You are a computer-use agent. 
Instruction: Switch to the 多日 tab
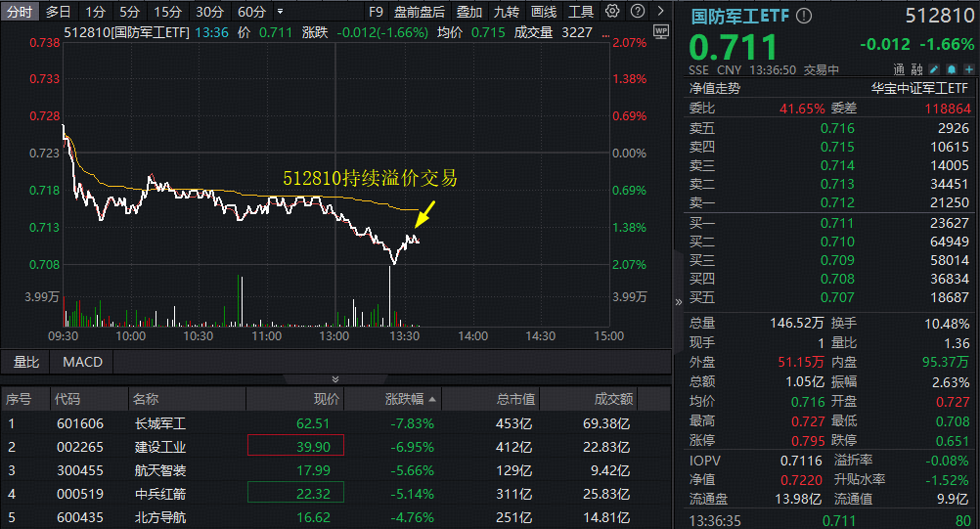tap(58, 12)
